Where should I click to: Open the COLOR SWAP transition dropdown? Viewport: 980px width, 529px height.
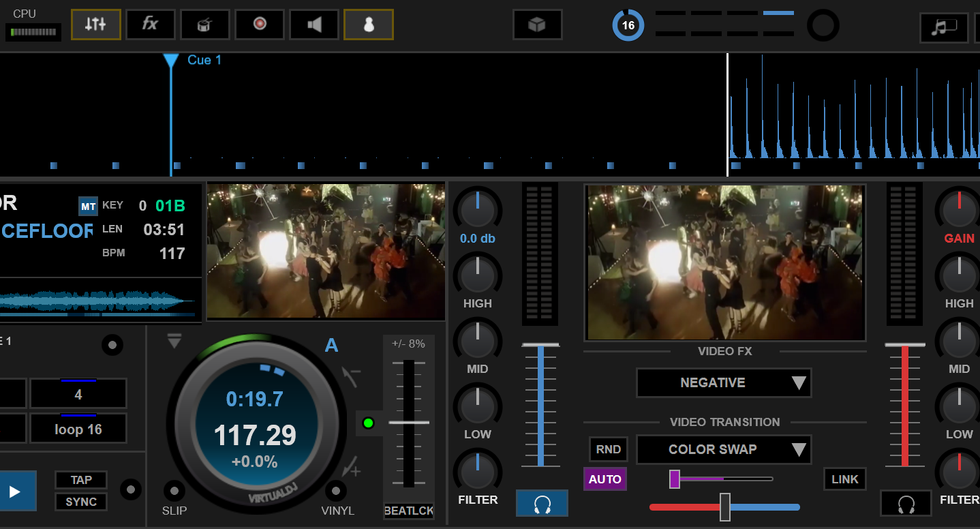pyautogui.click(x=724, y=449)
